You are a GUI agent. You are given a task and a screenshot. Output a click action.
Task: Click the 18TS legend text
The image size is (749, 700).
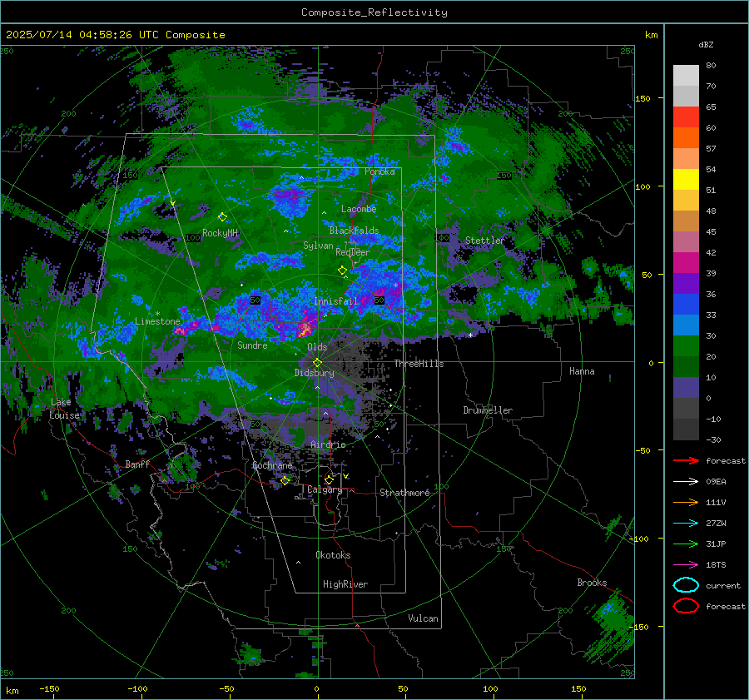[716, 565]
